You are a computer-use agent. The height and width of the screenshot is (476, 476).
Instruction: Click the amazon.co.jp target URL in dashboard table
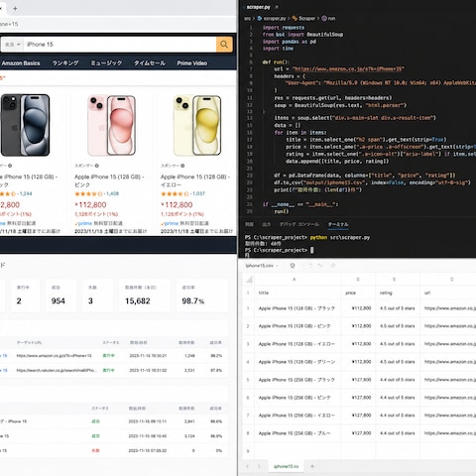(x=55, y=356)
